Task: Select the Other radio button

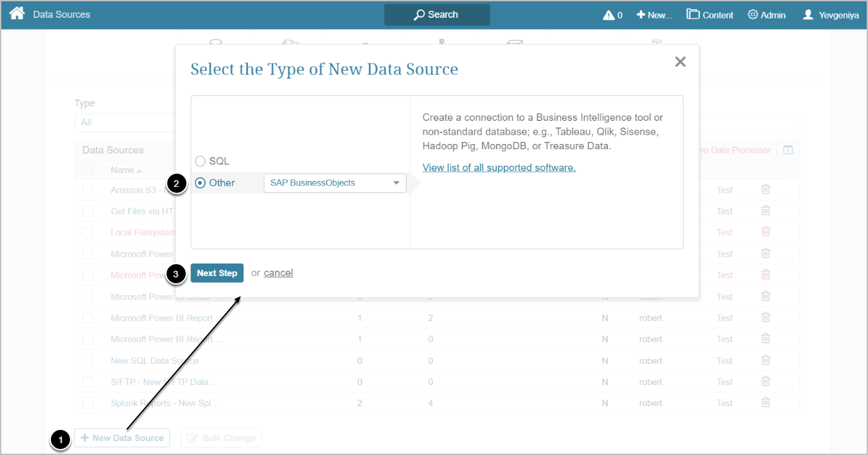Action: 200,183
